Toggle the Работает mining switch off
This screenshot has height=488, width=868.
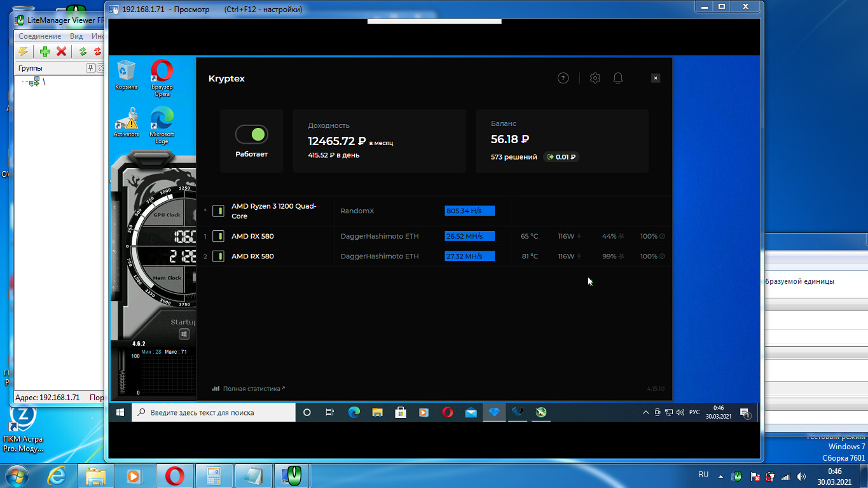pyautogui.click(x=252, y=134)
